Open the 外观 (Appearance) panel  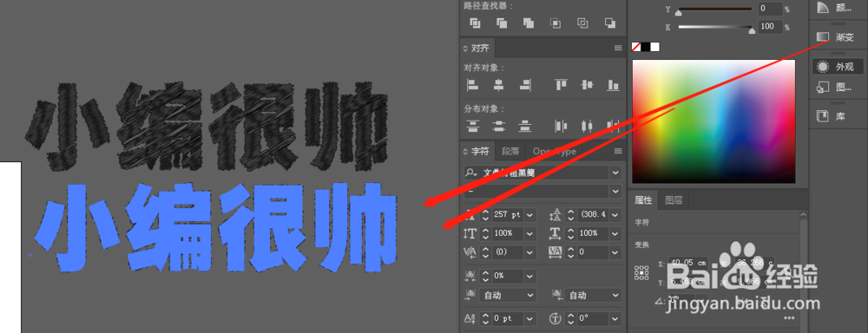[838, 67]
